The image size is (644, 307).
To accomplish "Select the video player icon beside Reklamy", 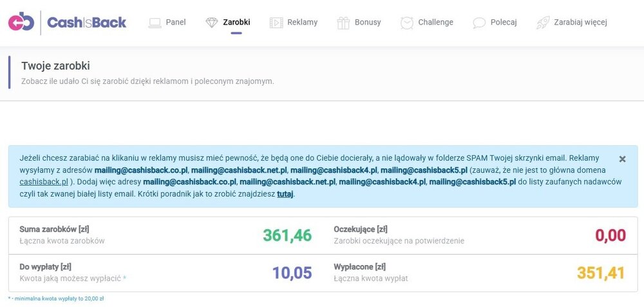I will (276, 23).
